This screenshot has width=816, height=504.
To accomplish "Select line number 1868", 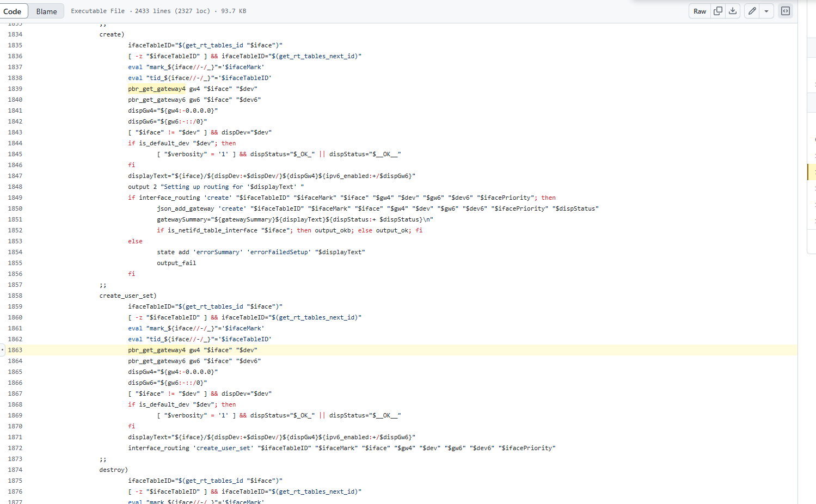I will 15,404.
